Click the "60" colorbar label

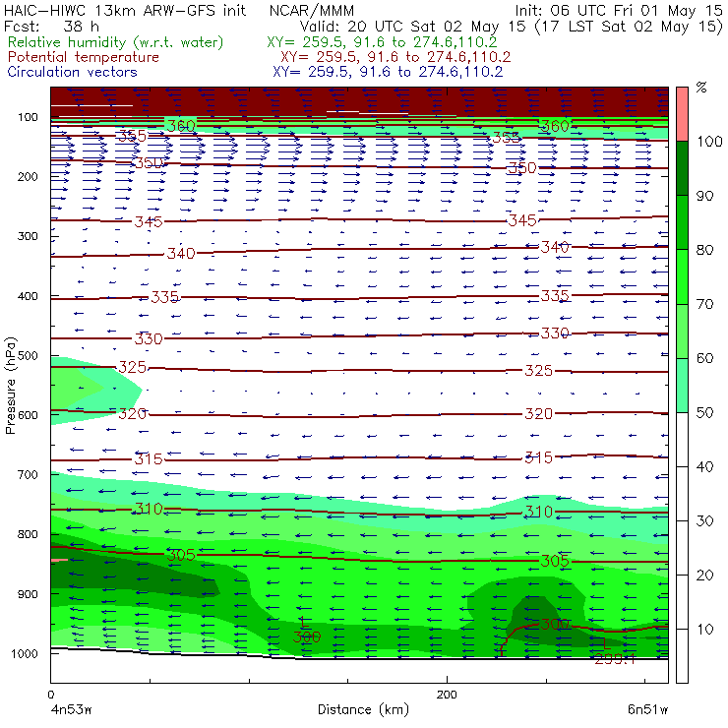[x=704, y=358]
